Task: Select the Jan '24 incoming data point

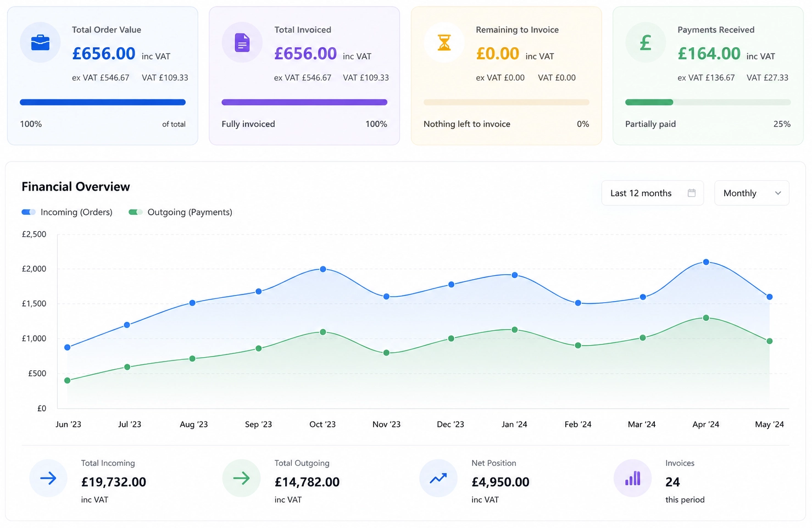Action: point(515,275)
